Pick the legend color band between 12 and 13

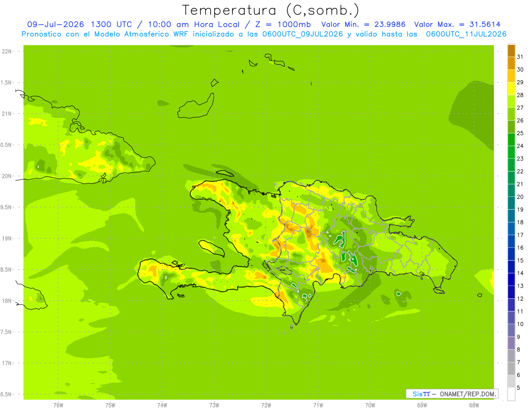tap(511, 292)
